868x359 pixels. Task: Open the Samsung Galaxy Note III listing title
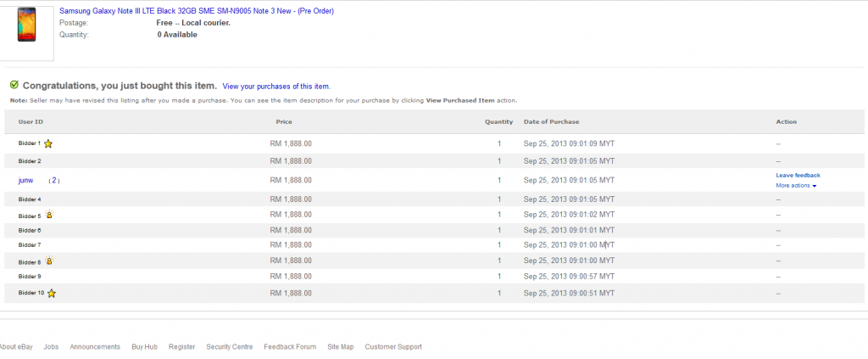[x=196, y=11]
